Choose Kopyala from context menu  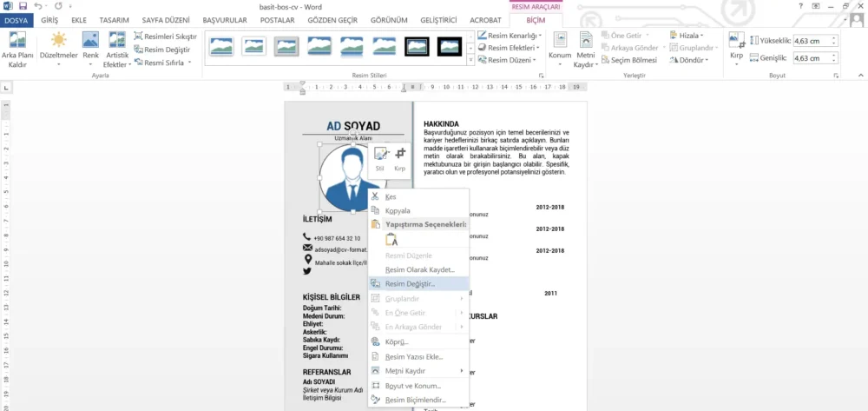[418, 210]
